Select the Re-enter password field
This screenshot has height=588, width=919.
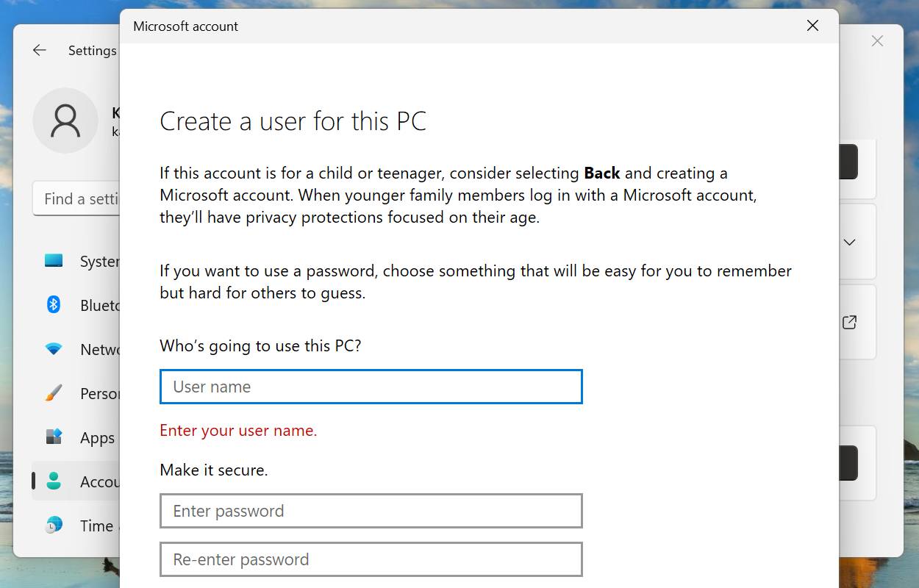click(x=371, y=559)
